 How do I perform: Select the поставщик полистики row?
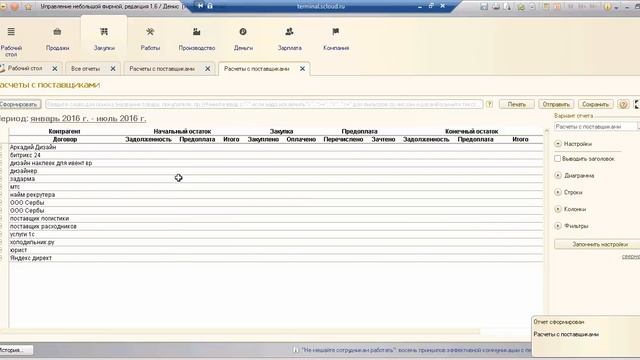click(276, 218)
